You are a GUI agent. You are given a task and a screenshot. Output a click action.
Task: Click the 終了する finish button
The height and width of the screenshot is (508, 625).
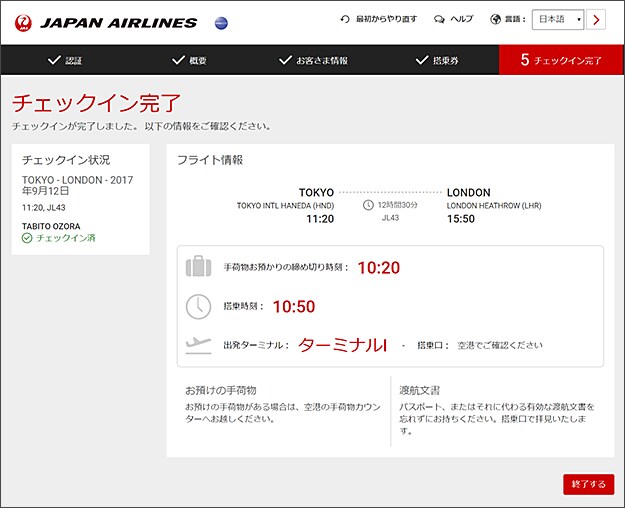pyautogui.click(x=588, y=484)
